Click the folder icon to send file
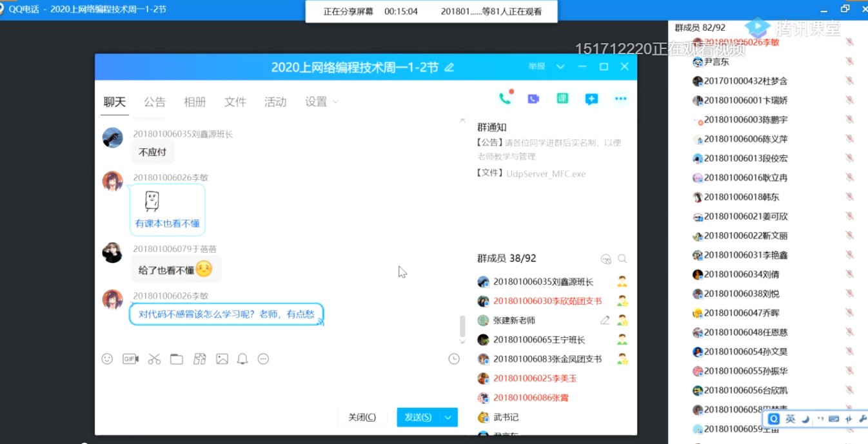This screenshot has width=868, height=444. 177,359
